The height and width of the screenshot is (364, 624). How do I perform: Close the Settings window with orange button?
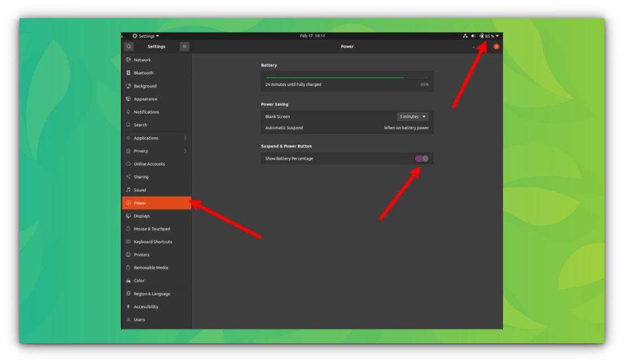[x=496, y=47]
